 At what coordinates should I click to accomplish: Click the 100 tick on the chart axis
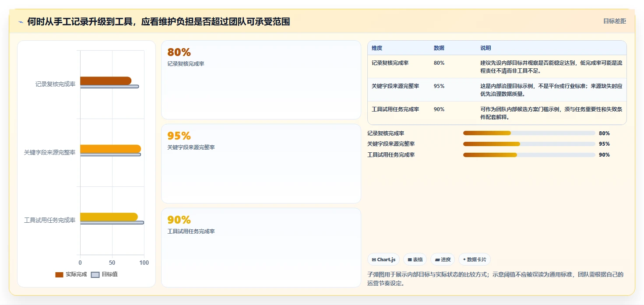click(144, 263)
